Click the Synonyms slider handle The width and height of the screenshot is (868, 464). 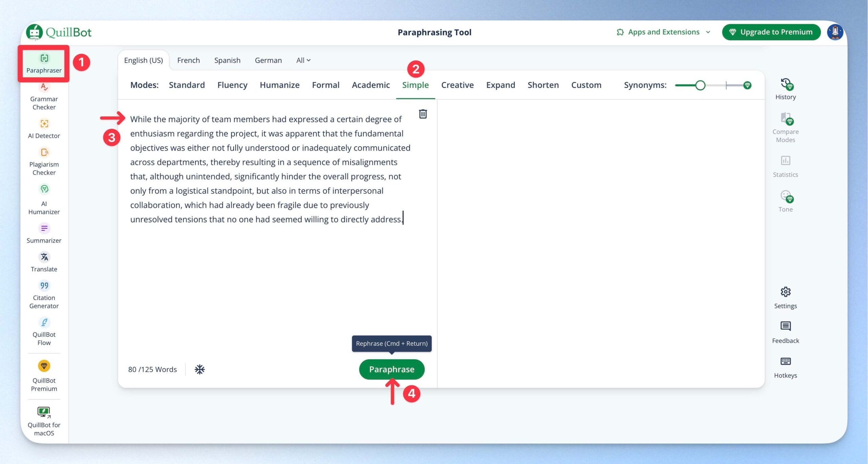click(x=700, y=85)
